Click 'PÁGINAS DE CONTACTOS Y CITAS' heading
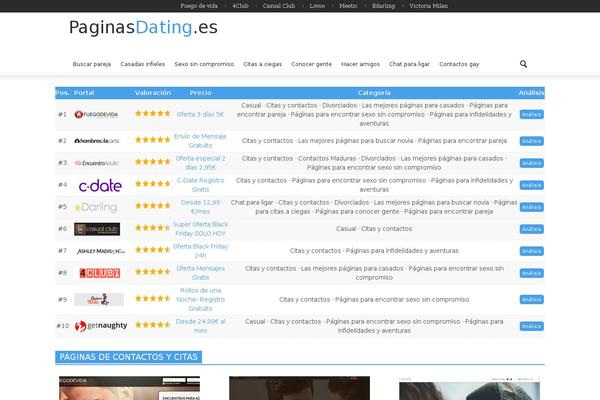 128,357
